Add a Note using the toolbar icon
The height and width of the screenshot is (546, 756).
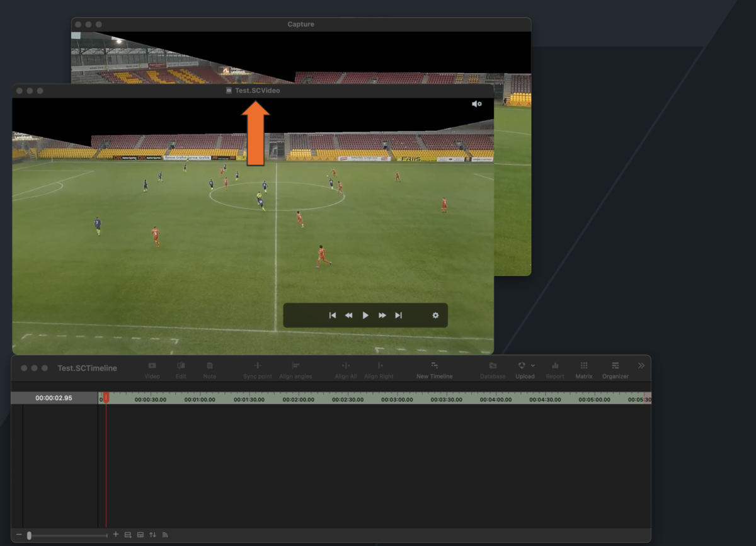coord(209,370)
